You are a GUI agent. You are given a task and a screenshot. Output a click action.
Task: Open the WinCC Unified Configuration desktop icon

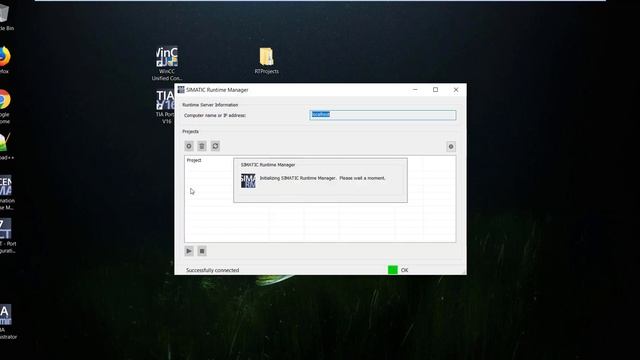tap(167, 63)
